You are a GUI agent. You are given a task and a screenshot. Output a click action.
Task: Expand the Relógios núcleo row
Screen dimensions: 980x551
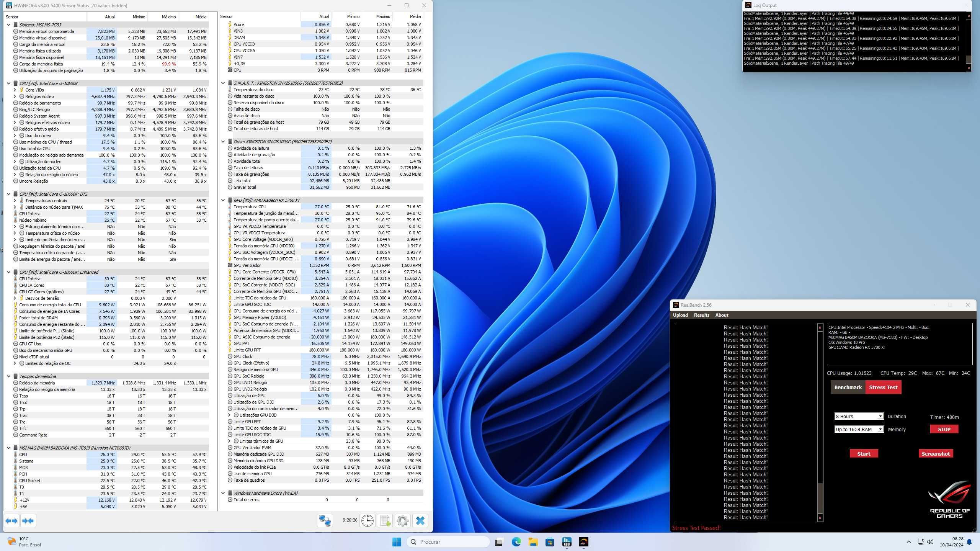tap(15, 96)
